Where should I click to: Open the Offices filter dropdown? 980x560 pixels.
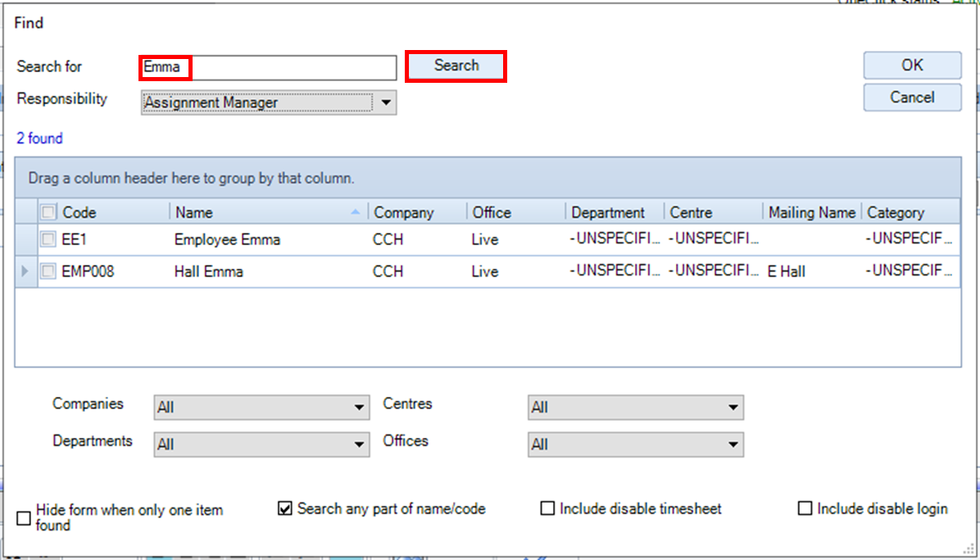point(636,444)
